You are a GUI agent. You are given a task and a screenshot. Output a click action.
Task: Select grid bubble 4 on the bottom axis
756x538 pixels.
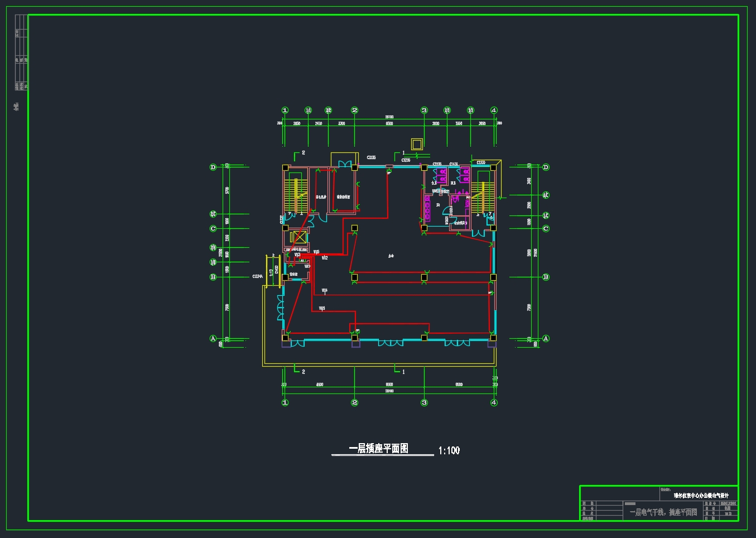click(x=494, y=402)
